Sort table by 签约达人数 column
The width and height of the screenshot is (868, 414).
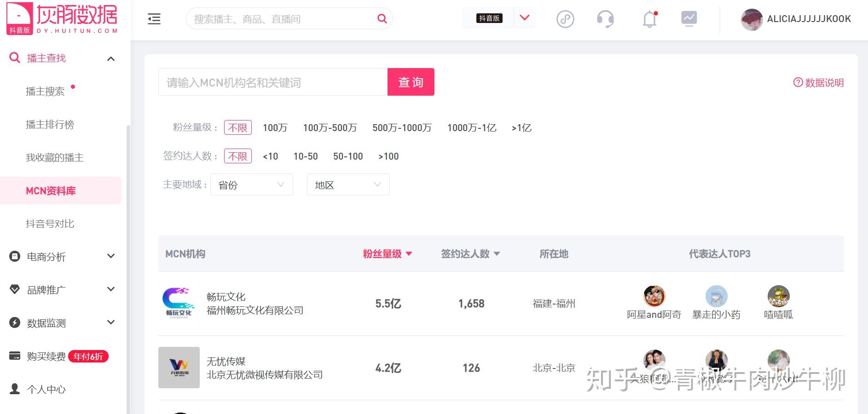[x=470, y=254]
